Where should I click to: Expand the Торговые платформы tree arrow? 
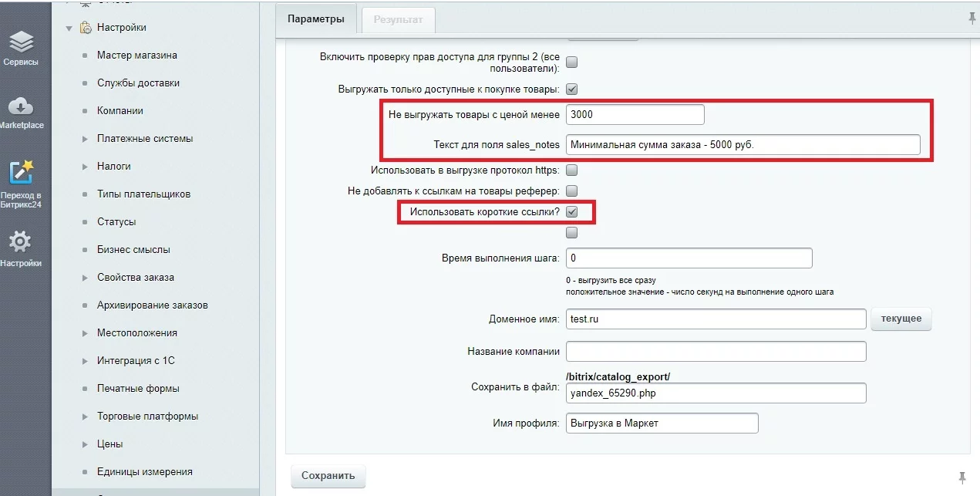click(86, 417)
